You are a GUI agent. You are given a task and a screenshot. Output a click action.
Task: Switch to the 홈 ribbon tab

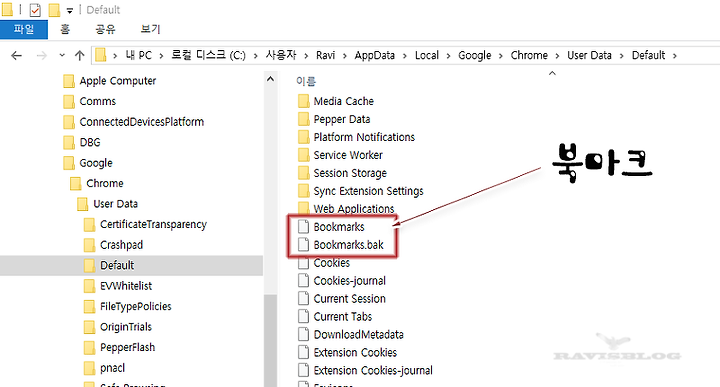pyautogui.click(x=65, y=29)
